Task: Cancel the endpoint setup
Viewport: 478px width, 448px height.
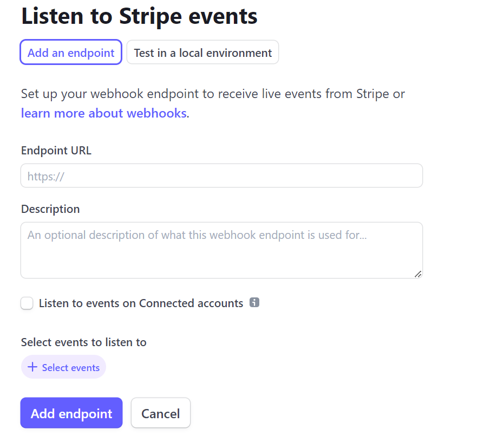Action: pos(160,413)
